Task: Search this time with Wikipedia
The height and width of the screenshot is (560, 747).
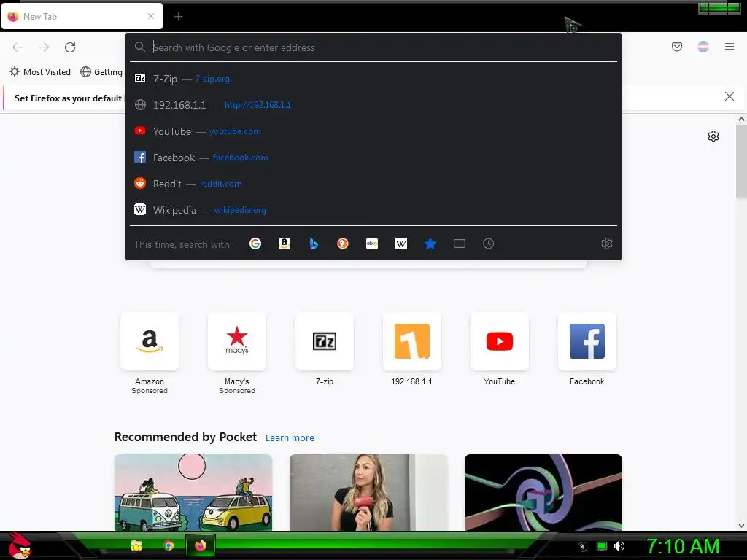Action: pyautogui.click(x=401, y=244)
